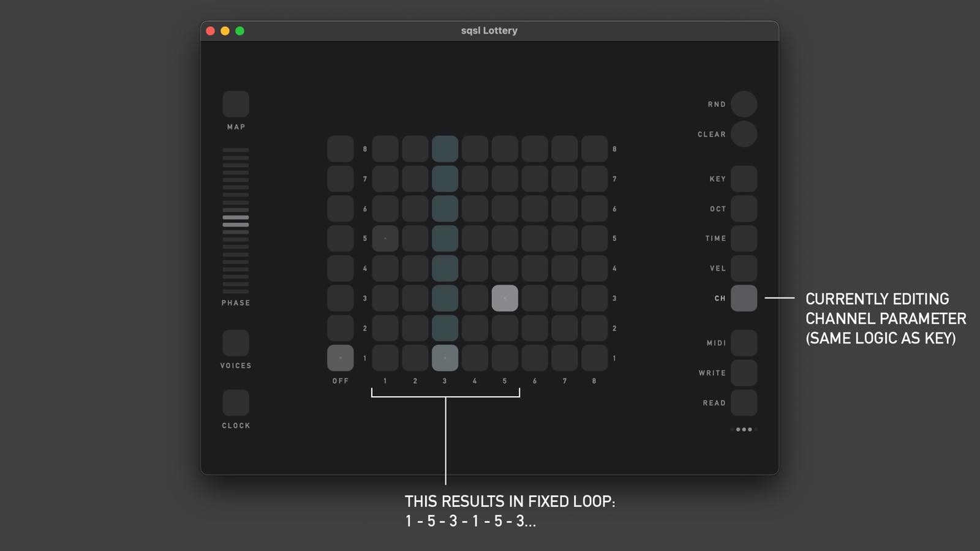Click grid cell column 7 row 4
The width and height of the screenshot is (980, 551).
[x=565, y=268]
